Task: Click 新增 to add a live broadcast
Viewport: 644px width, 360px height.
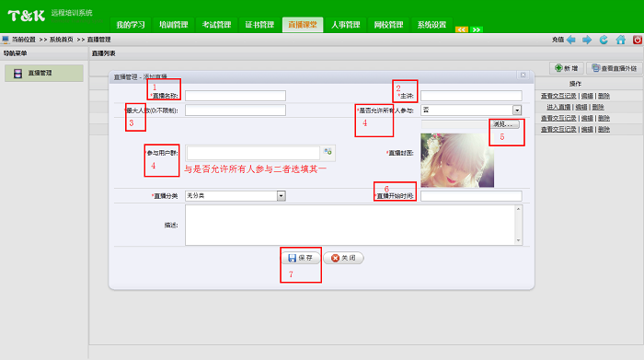Action: pyautogui.click(x=567, y=68)
